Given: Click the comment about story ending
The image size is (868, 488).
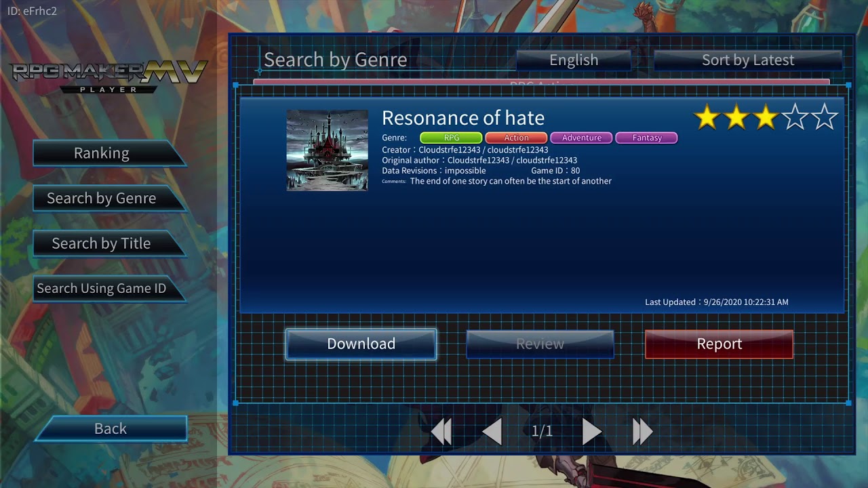Looking at the screenshot, I should click(x=511, y=181).
